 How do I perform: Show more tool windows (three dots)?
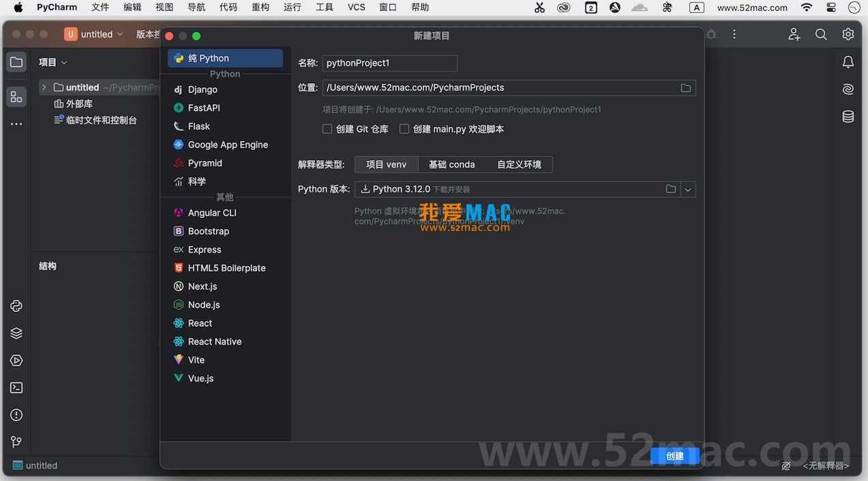(16, 124)
